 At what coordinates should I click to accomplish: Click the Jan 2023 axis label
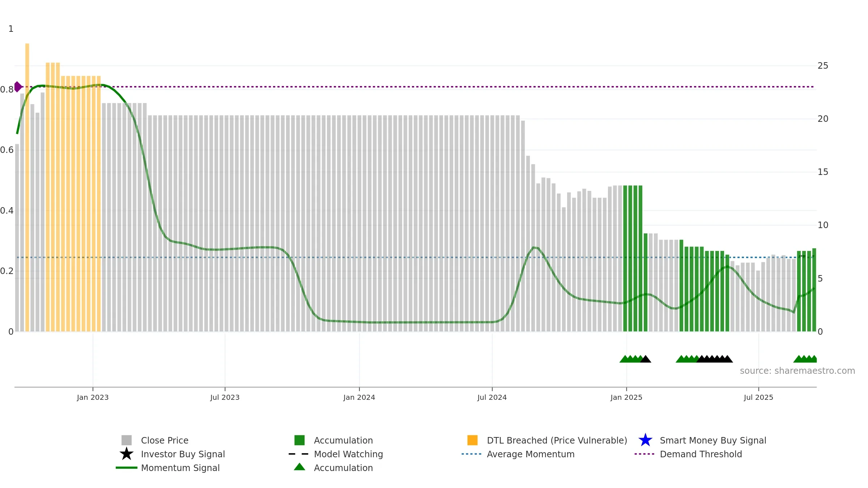coord(93,398)
